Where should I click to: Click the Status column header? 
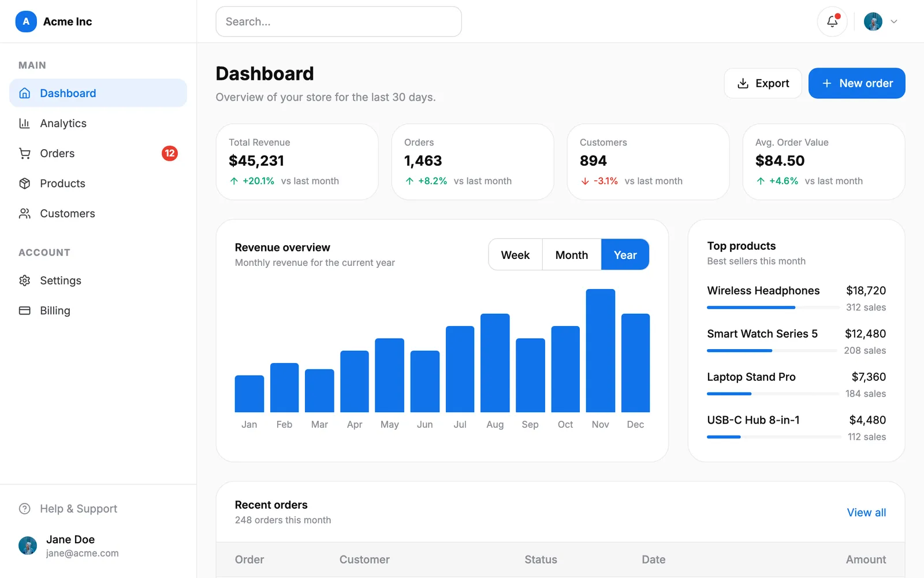(541, 560)
